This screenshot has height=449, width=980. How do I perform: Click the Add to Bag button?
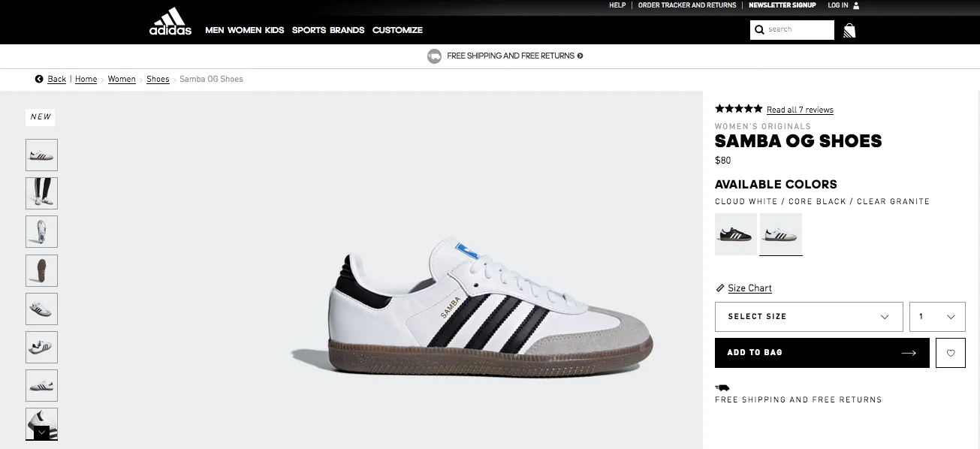click(822, 353)
